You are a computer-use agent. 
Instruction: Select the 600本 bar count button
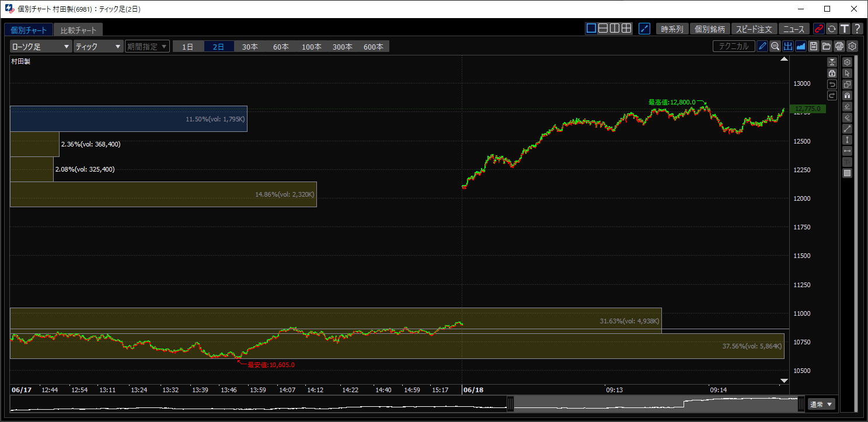pos(374,47)
